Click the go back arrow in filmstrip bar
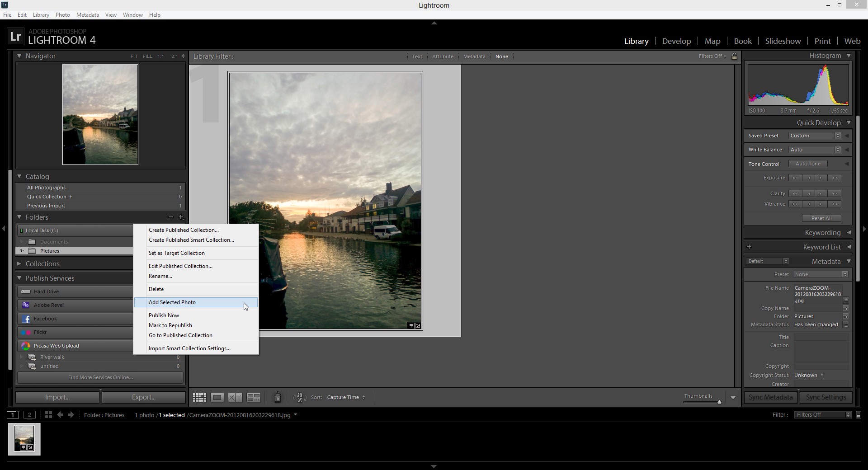The image size is (868, 470). pyautogui.click(x=60, y=415)
